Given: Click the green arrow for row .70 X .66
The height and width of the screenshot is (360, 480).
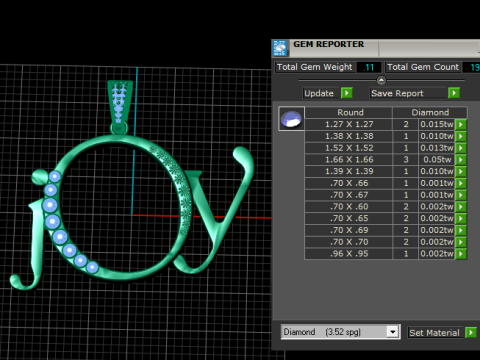Looking at the screenshot, I should 461,183.
